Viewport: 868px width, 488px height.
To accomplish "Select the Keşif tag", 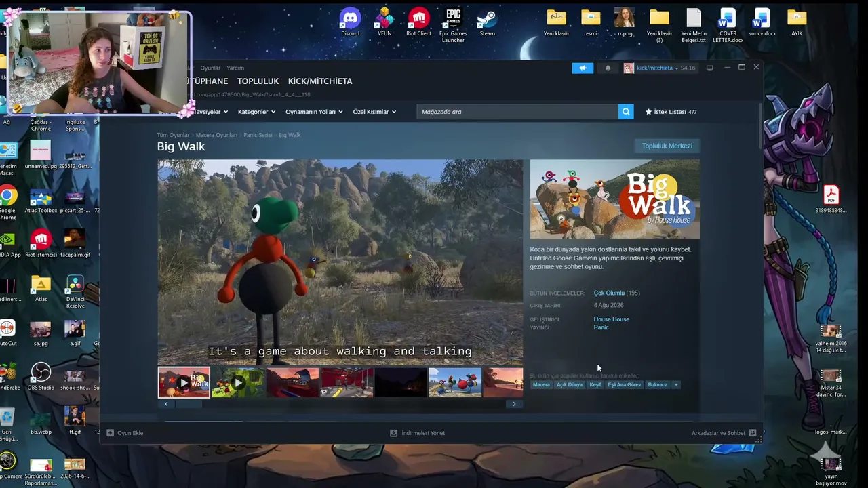I will 595,385.
